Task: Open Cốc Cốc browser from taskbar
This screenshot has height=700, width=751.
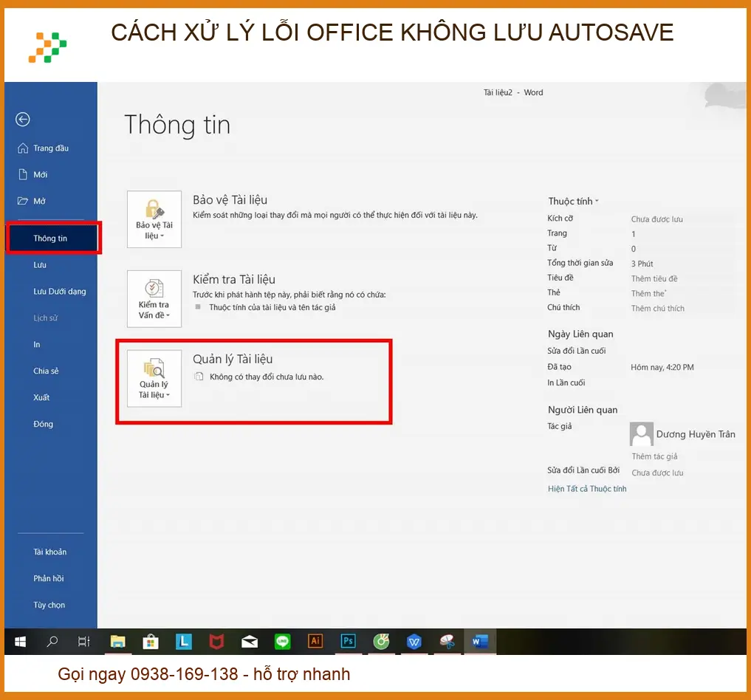Action: [381, 642]
